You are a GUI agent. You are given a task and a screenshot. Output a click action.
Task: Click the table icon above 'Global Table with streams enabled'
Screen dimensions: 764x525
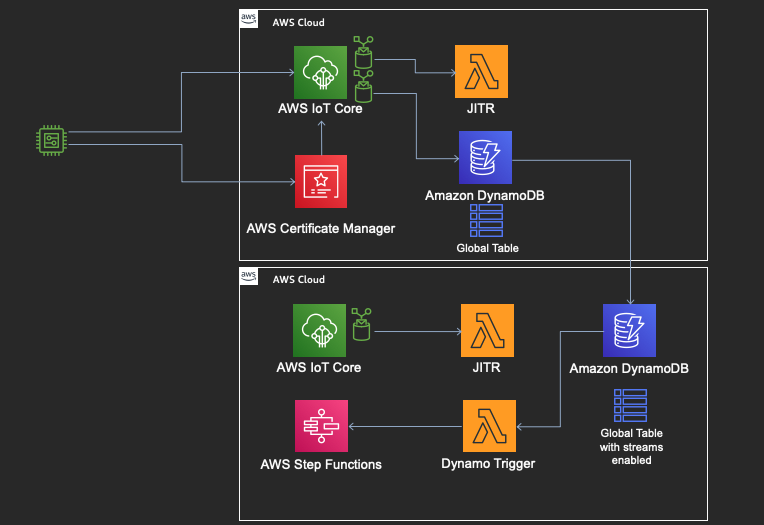[x=630, y=406]
